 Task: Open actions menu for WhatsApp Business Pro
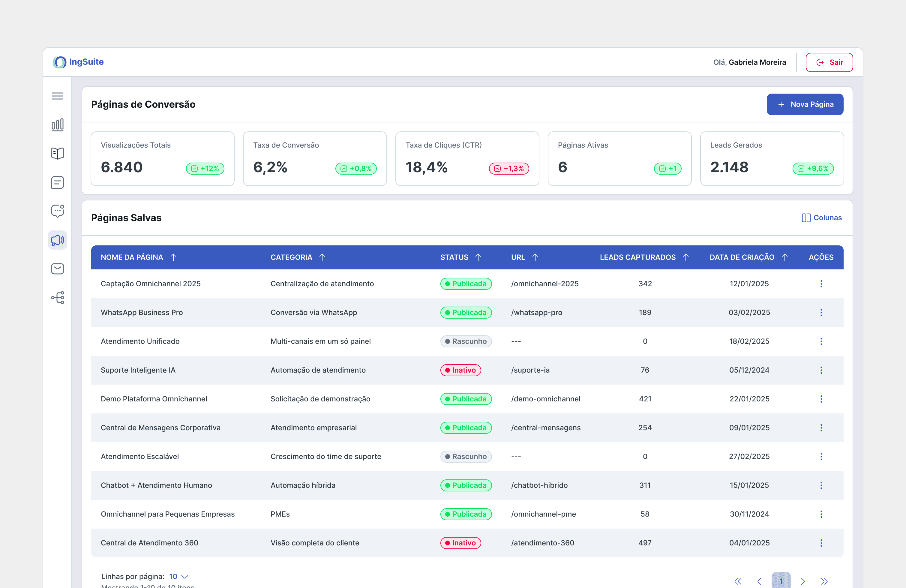(821, 313)
